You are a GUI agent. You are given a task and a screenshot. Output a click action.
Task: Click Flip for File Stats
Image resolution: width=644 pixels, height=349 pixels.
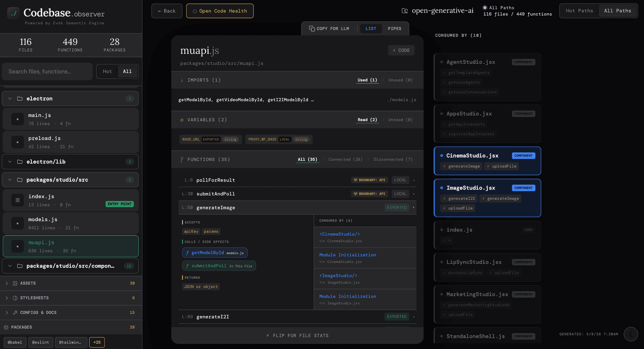click(297, 335)
